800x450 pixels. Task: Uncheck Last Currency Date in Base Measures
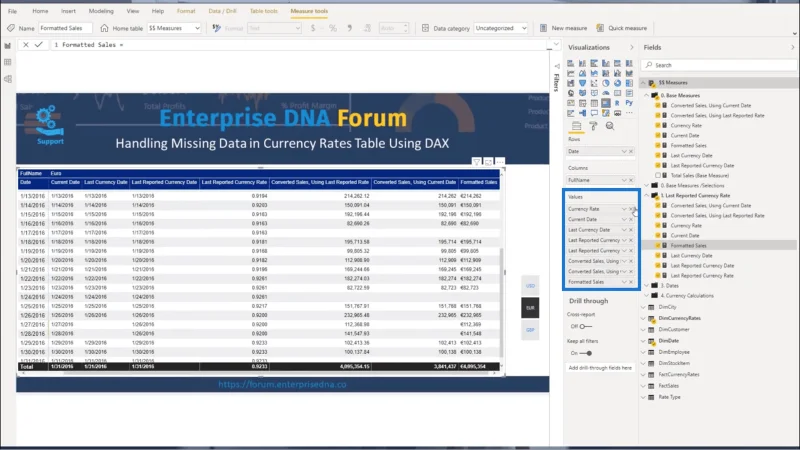(658, 156)
